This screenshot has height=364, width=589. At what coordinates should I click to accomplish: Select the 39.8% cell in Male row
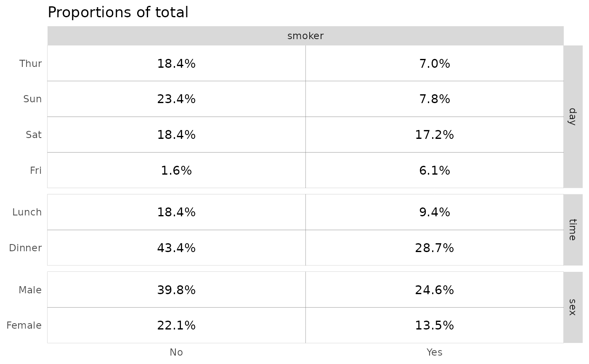[x=176, y=290]
